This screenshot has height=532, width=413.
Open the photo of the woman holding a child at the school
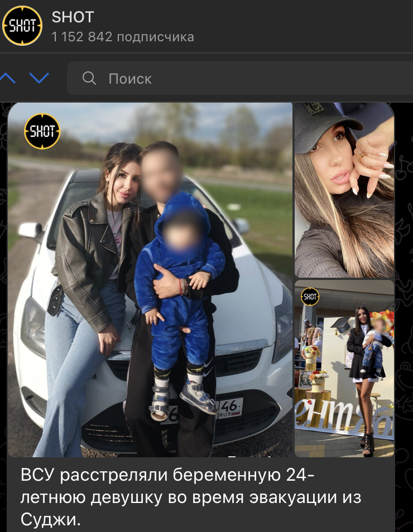click(x=344, y=369)
